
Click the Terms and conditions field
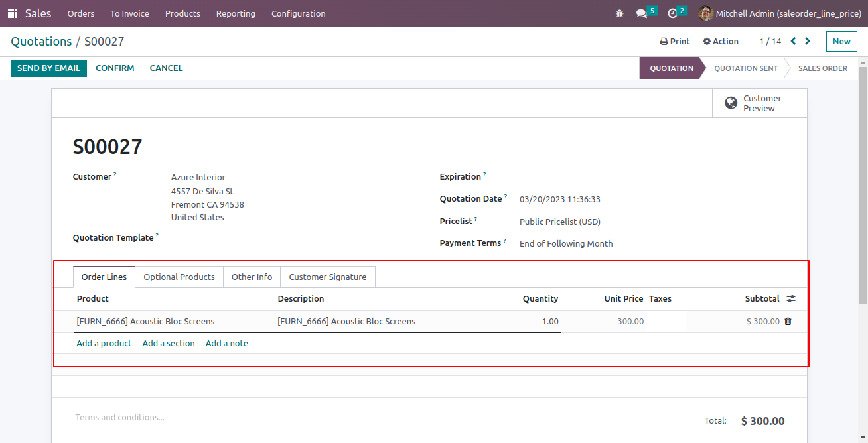coord(120,417)
